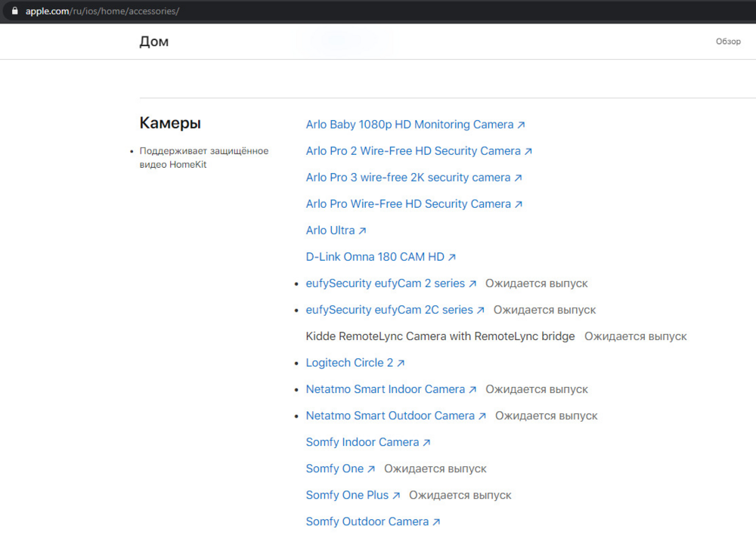This screenshot has width=756, height=560.
Task: Click external arrow icon after Logitech Circle 2
Action: point(400,364)
